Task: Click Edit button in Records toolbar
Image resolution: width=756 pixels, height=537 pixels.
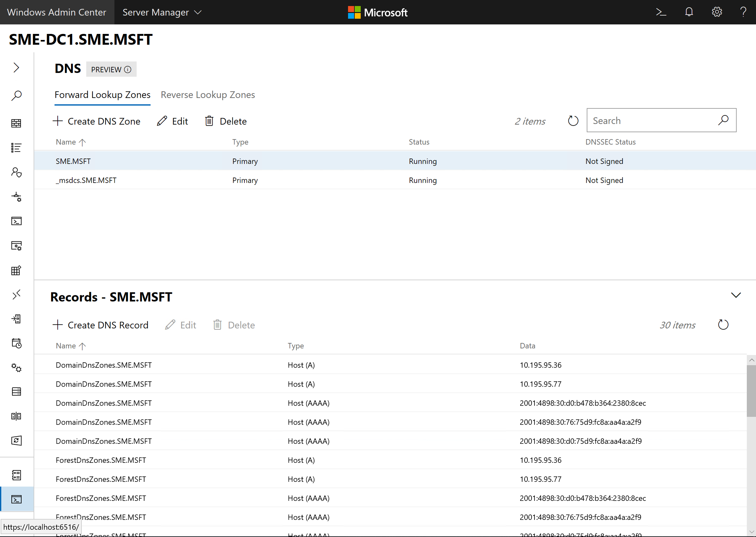Action: [x=181, y=325]
